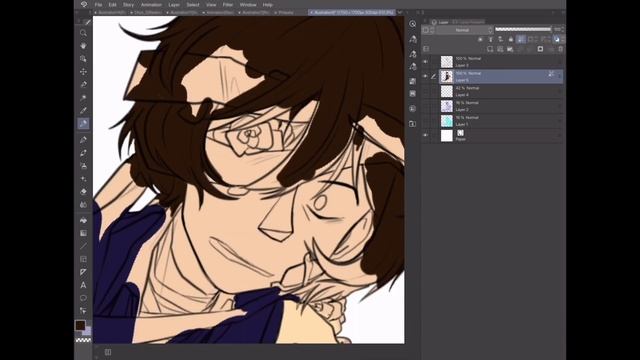Select the Paper layer thumbnail

pyautogui.click(x=447, y=136)
